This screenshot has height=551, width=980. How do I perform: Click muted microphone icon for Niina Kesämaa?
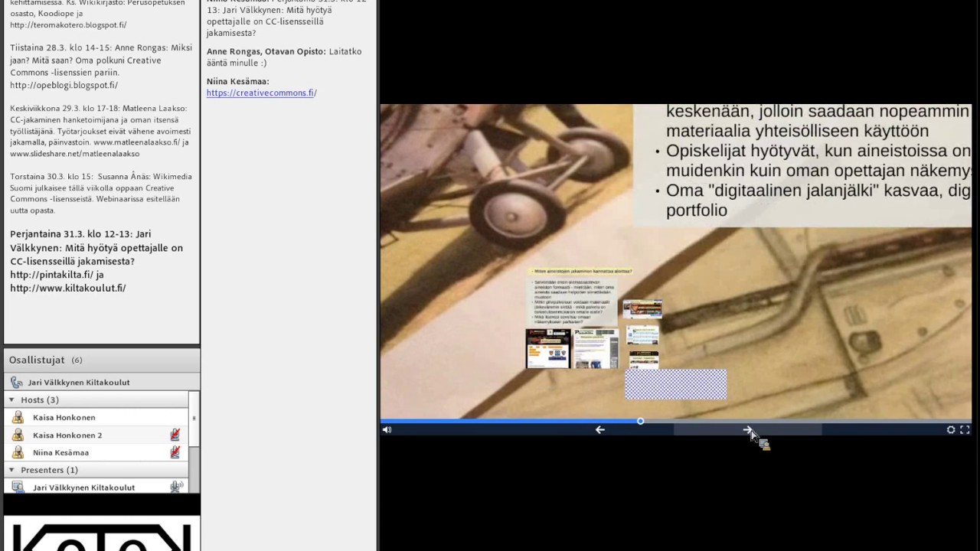click(x=175, y=452)
